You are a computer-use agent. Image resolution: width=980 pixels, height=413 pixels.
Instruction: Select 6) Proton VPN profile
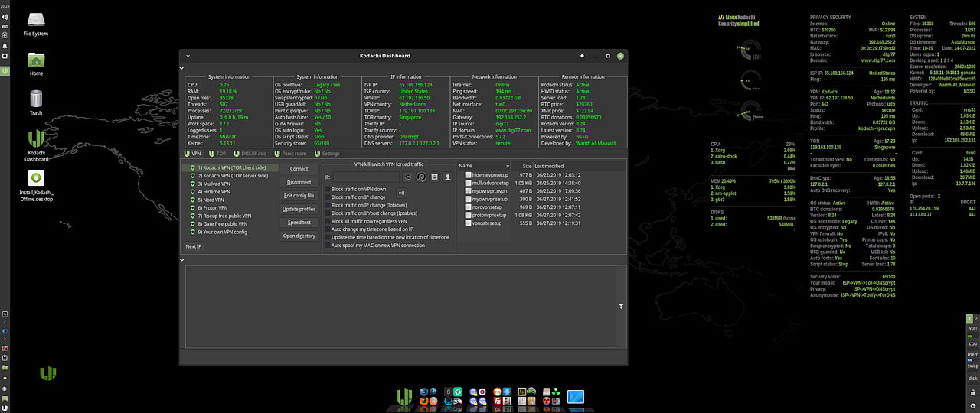pos(230,208)
